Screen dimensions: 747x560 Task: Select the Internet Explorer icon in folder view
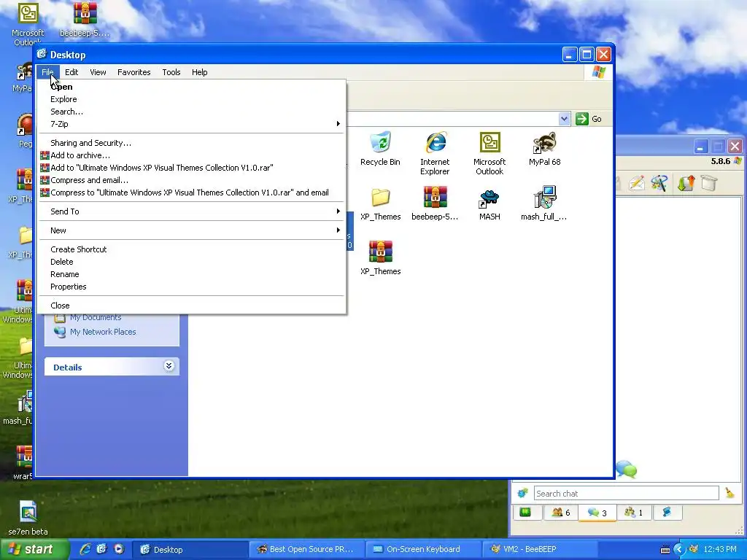[x=435, y=142]
